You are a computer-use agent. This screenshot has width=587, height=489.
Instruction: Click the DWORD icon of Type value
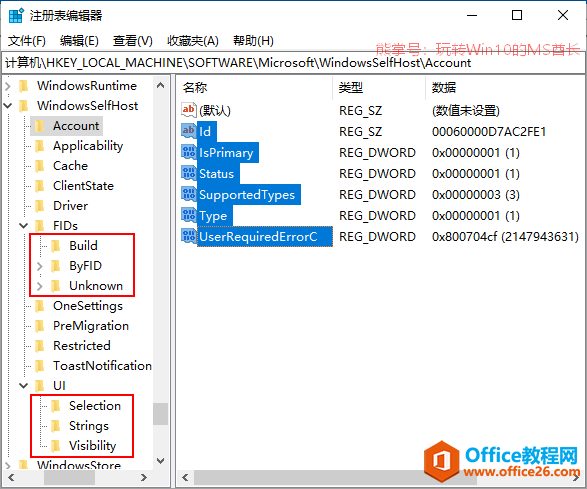pos(189,215)
